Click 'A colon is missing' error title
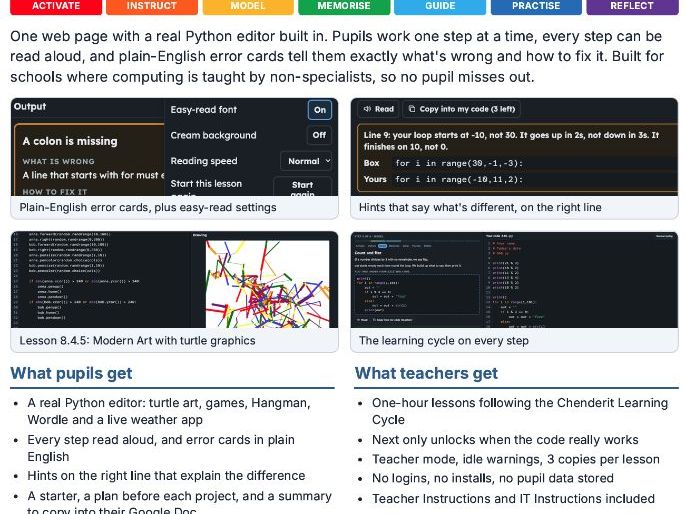The height and width of the screenshot is (514, 685). [70, 141]
